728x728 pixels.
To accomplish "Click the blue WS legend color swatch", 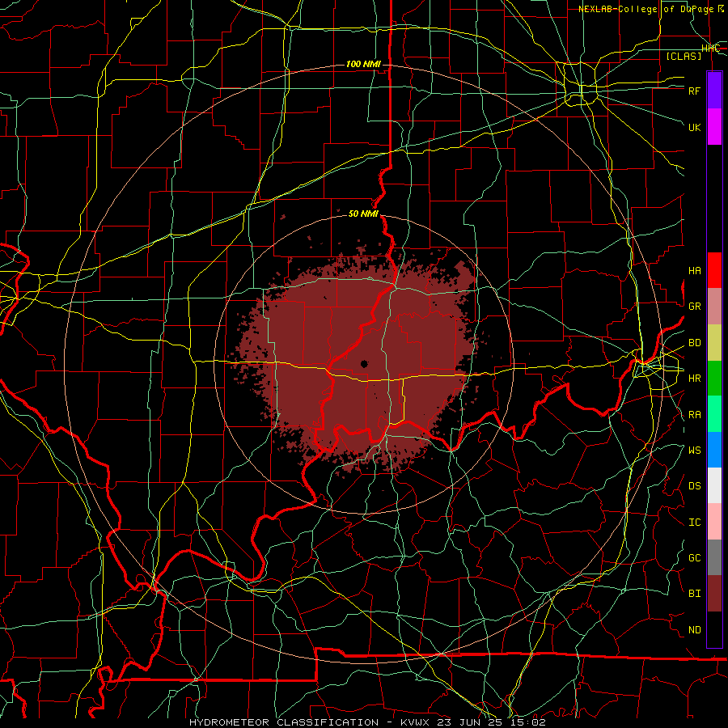I will point(714,450).
